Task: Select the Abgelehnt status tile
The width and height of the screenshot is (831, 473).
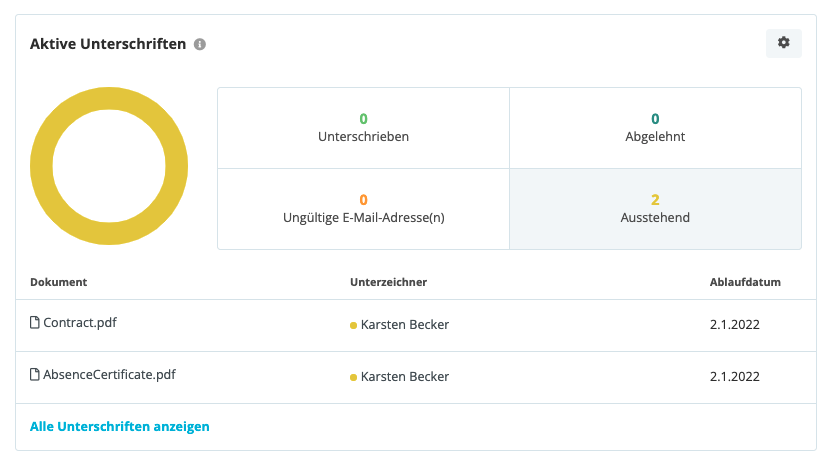Action: tap(655, 128)
